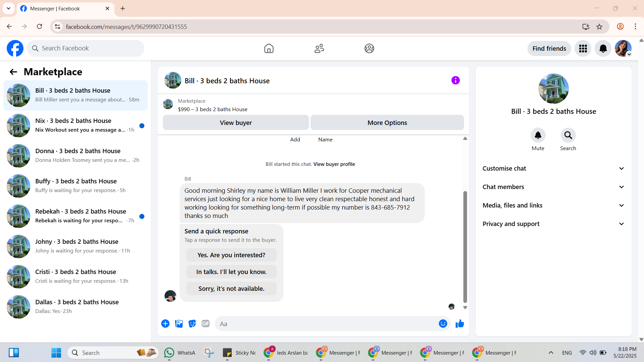Image resolution: width=644 pixels, height=362 pixels.
Task: Send a thumbs-up like
Action: click(460, 324)
